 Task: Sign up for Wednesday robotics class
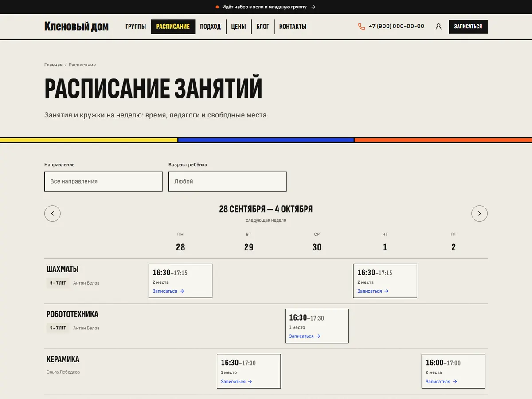pos(305,336)
